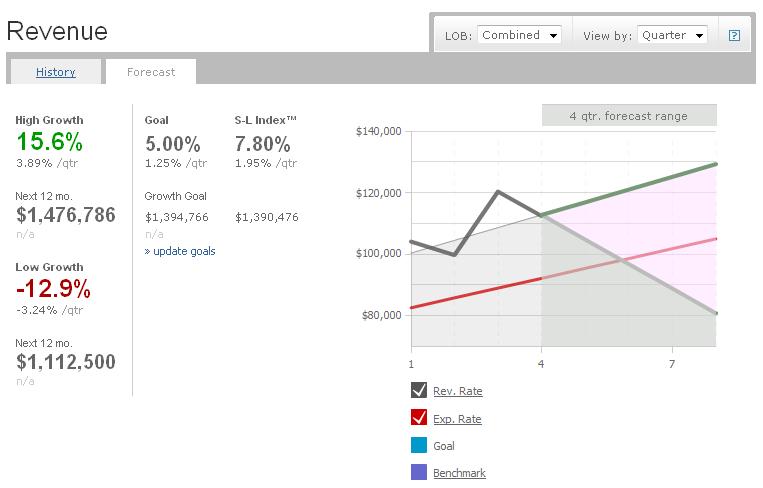Select the Forecast tab
Screen dimensions: 763x488
[x=151, y=72]
